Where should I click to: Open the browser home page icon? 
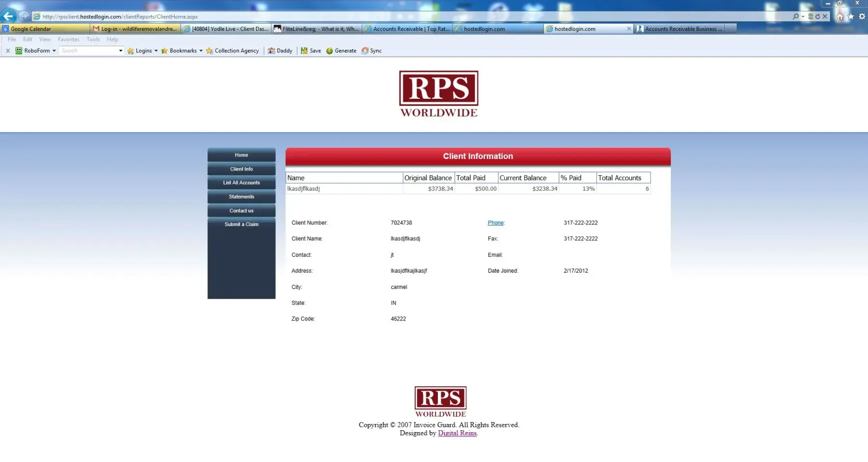point(840,16)
